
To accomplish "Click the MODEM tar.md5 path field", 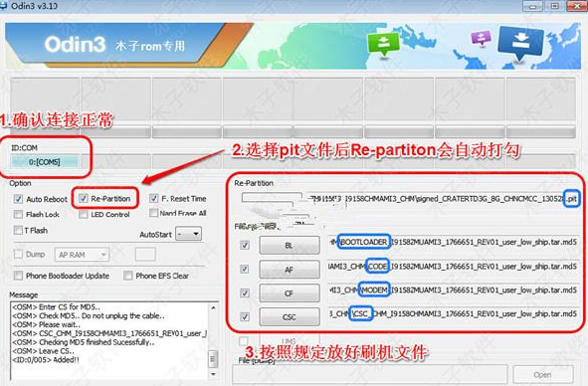I will tap(453, 289).
